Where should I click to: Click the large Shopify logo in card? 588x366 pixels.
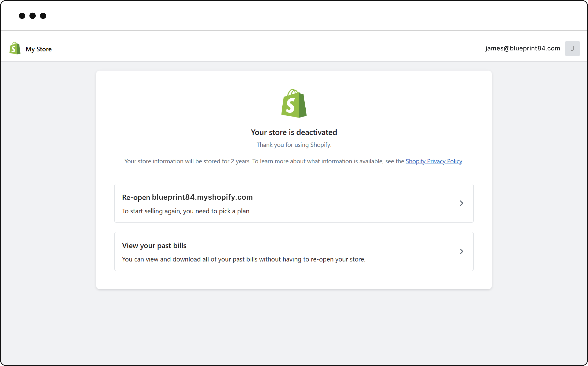pyautogui.click(x=294, y=103)
